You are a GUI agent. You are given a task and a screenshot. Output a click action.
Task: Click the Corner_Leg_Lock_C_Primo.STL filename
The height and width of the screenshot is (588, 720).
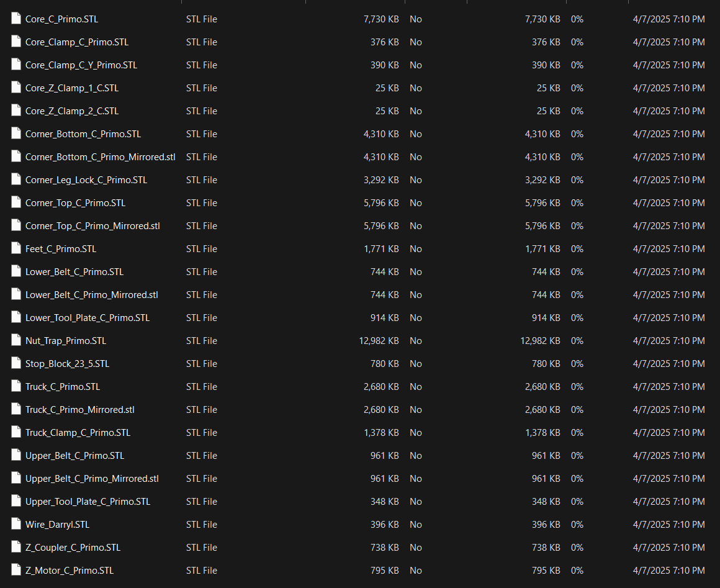click(x=86, y=180)
